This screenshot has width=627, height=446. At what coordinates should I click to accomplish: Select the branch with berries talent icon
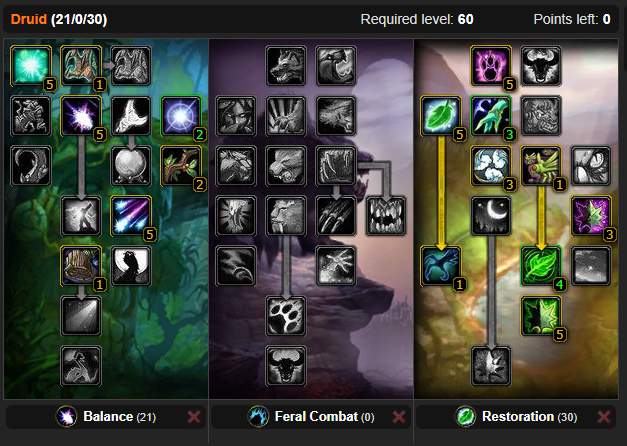[181, 166]
